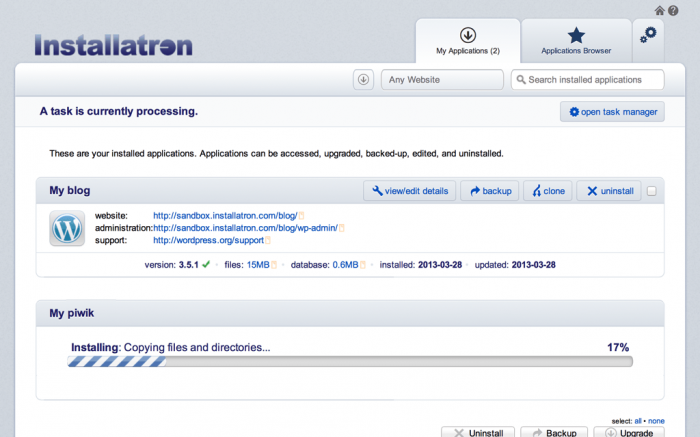Click the WordPress logo icon

(67, 228)
